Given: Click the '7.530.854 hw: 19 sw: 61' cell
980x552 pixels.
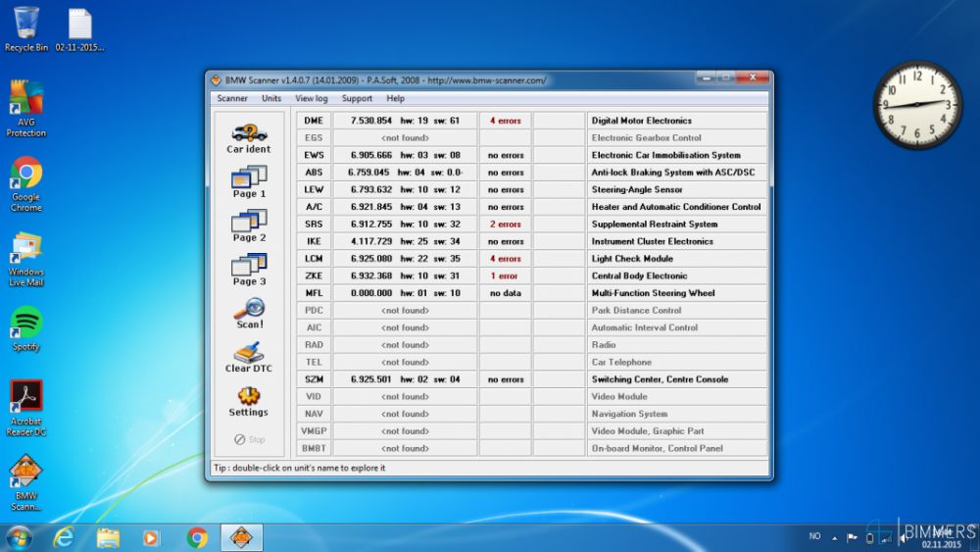Looking at the screenshot, I should pos(405,121).
